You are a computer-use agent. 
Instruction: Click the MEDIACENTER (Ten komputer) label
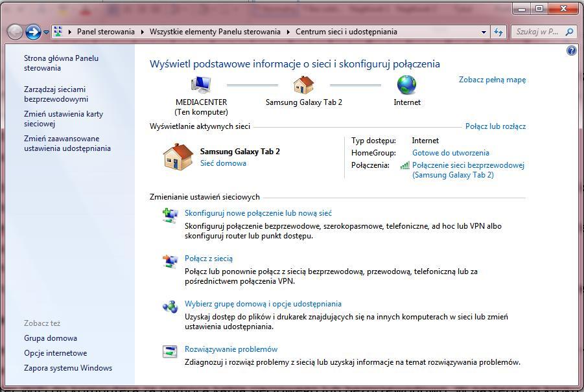coord(201,107)
